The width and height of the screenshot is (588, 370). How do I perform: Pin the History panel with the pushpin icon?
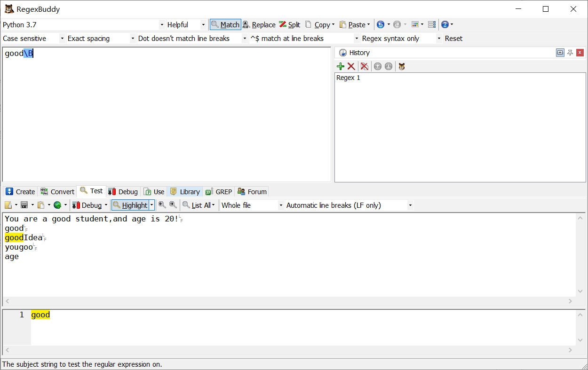[570, 53]
